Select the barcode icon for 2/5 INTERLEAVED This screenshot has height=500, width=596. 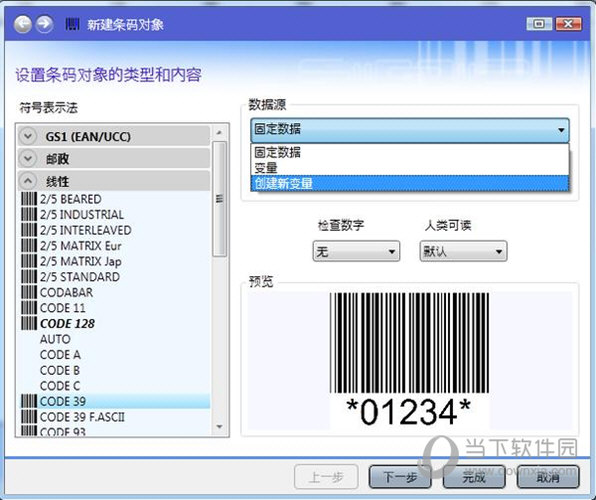click(29, 230)
